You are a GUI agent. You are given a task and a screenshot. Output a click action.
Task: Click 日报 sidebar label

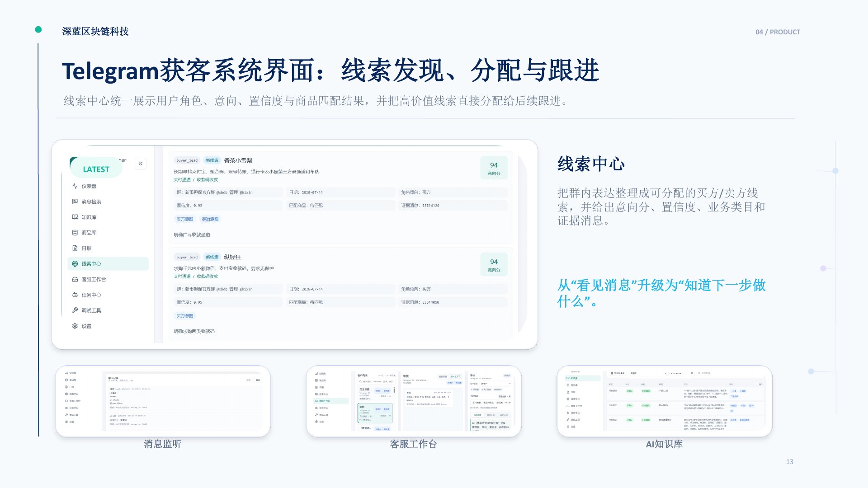(x=86, y=249)
